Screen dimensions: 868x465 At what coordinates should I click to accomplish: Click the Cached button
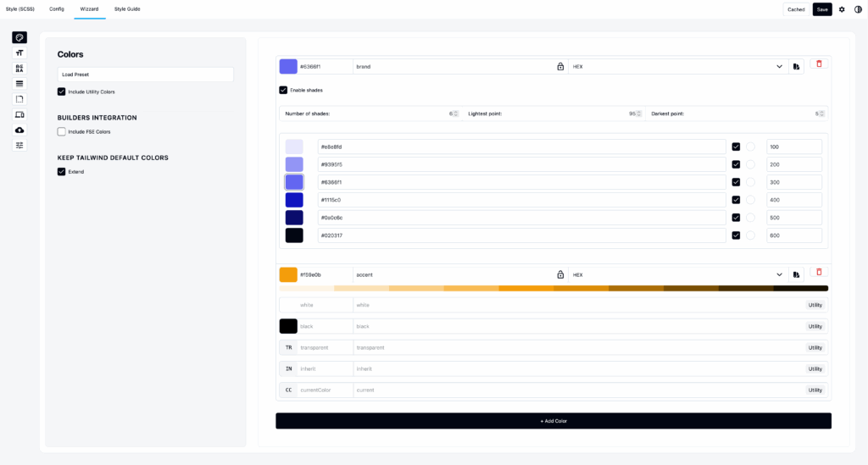(796, 9)
